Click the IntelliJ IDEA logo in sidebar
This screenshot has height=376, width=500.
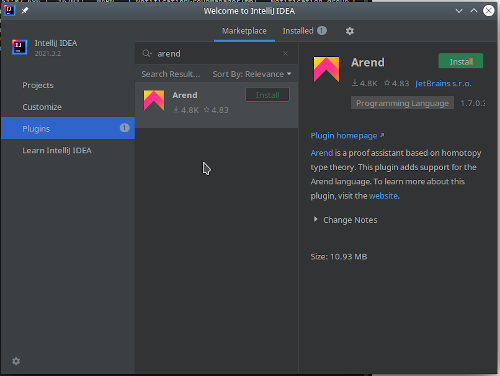[x=19, y=47]
